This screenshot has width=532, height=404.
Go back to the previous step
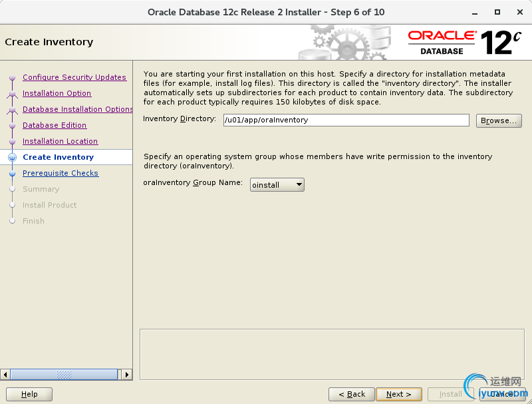pyautogui.click(x=352, y=394)
